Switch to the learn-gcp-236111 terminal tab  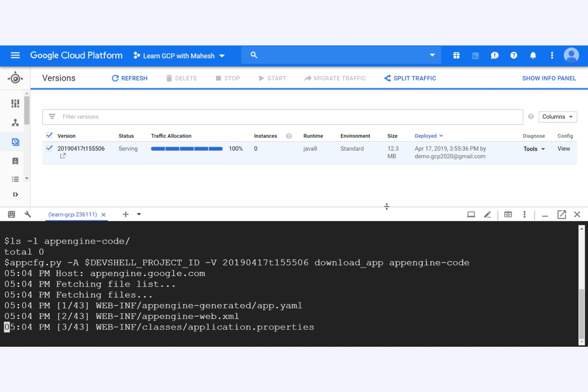click(x=72, y=214)
